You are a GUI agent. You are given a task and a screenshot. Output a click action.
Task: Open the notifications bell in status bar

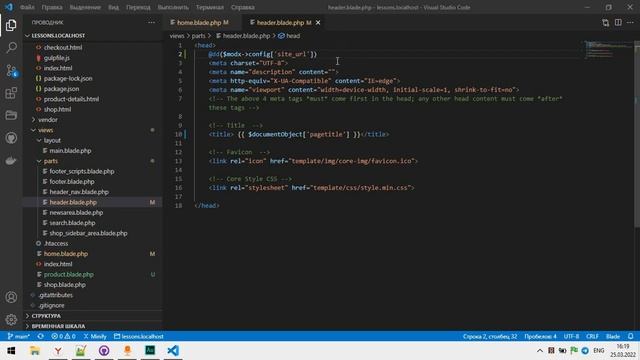point(631,336)
